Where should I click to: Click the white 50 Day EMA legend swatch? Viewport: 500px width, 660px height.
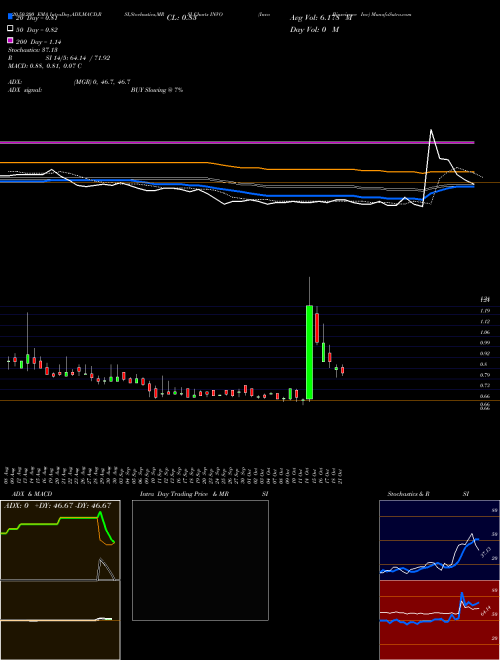10,29
